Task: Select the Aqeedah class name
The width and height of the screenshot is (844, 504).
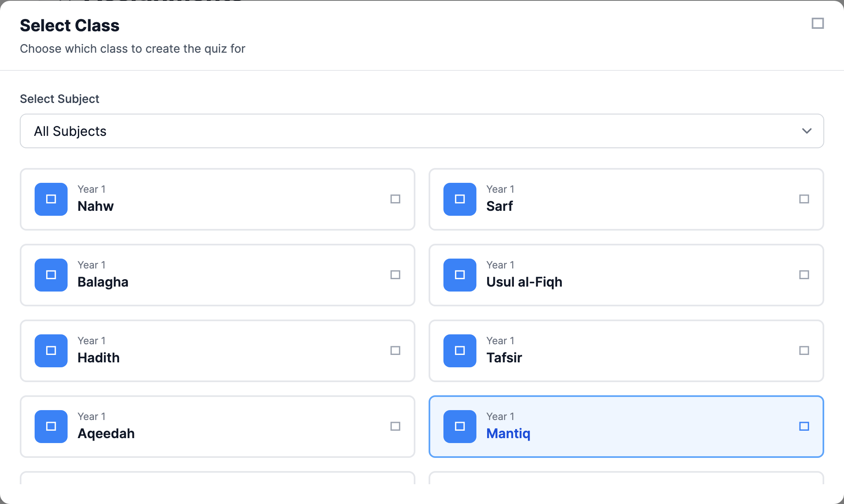Action: click(106, 434)
